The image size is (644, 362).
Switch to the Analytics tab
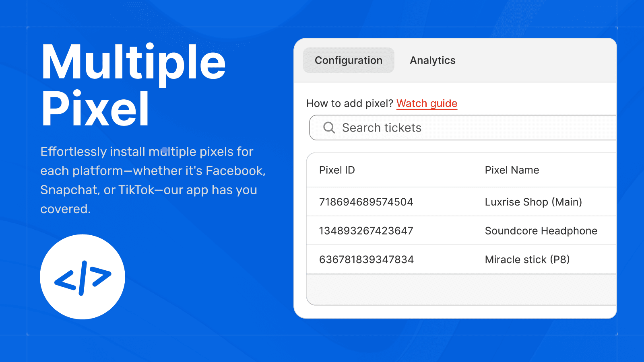click(432, 60)
